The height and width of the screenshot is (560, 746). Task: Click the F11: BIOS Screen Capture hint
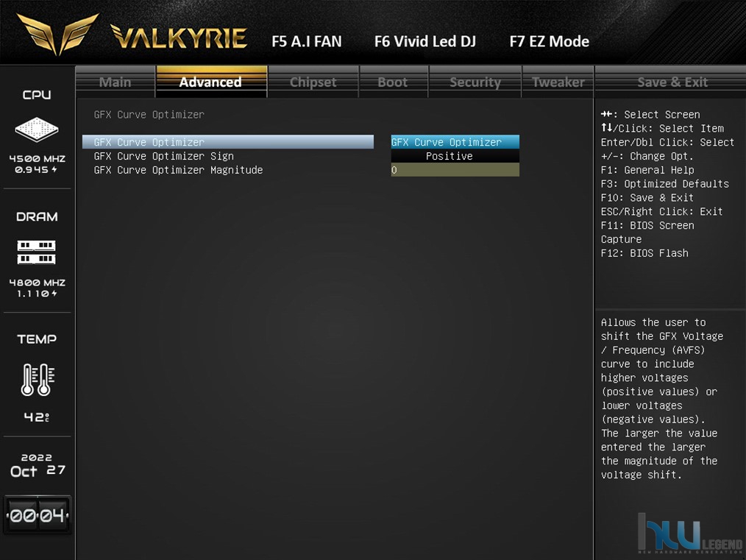pos(647,233)
